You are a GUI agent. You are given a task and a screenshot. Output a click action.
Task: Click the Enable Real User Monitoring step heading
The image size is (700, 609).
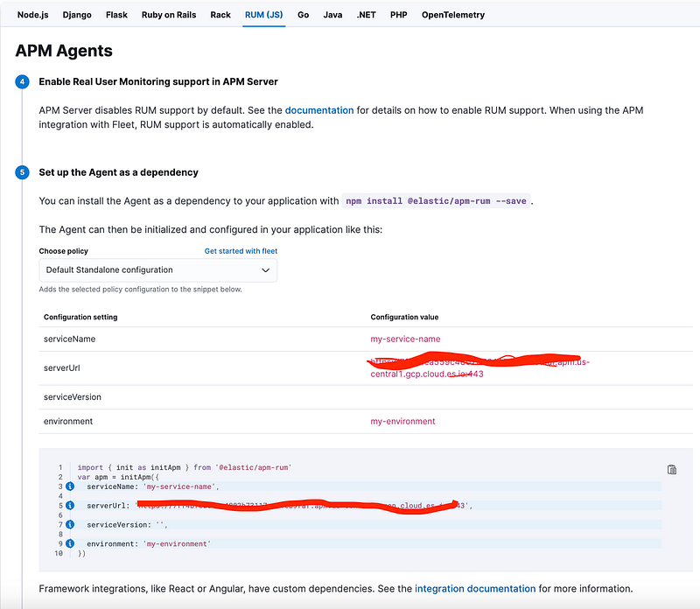tap(158, 81)
